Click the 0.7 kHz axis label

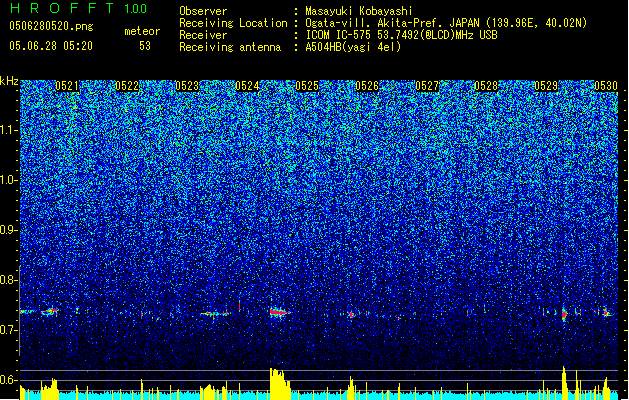pos(8,330)
